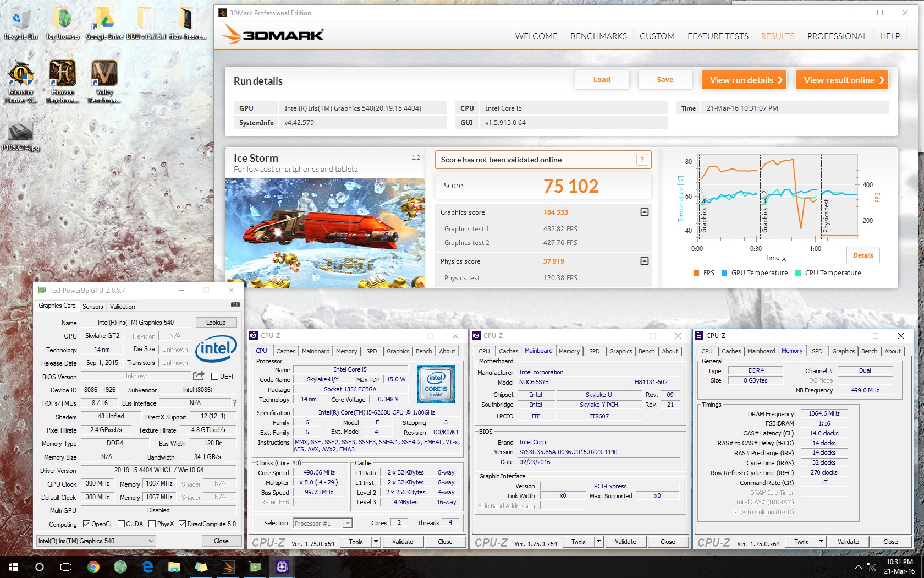Click the GPU-Z screenshot camera icon
The height and width of the screenshot is (578, 924).
(235, 304)
